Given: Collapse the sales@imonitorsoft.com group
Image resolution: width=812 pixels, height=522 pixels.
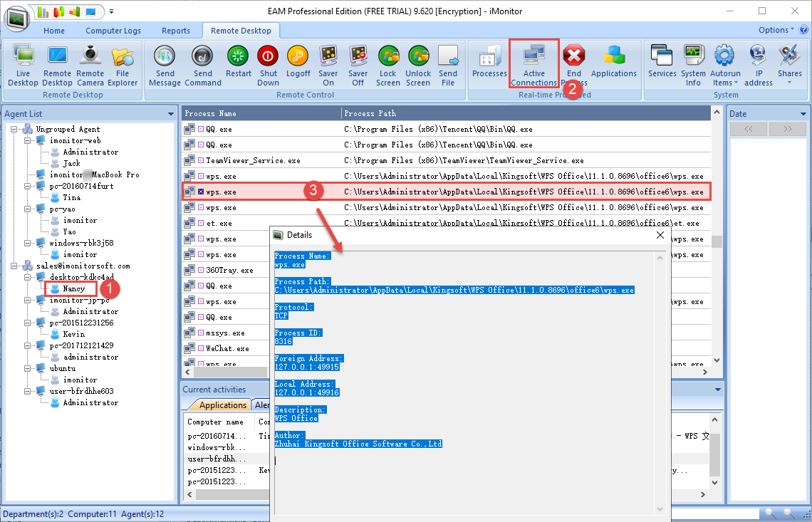Looking at the screenshot, I should (x=15, y=266).
